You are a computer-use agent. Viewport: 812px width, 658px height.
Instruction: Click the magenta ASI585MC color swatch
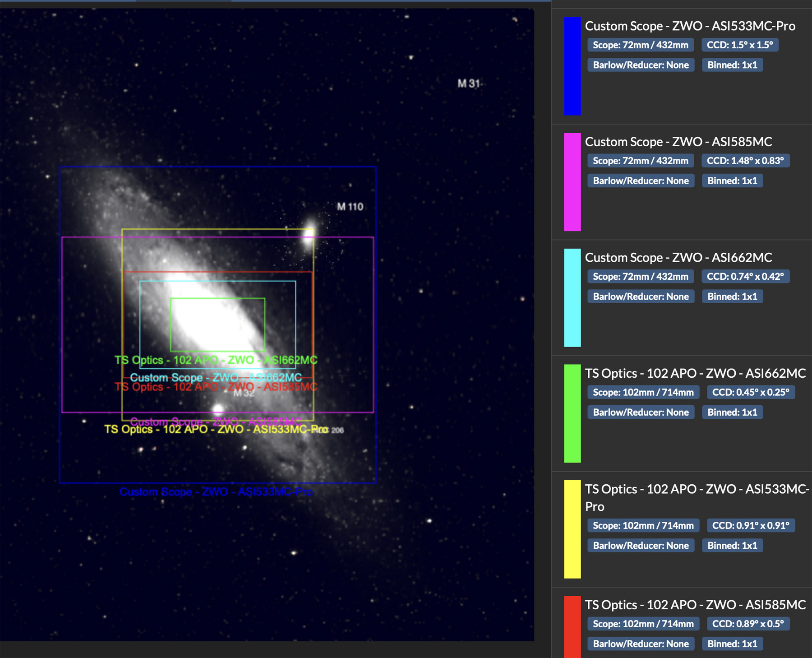click(572, 182)
